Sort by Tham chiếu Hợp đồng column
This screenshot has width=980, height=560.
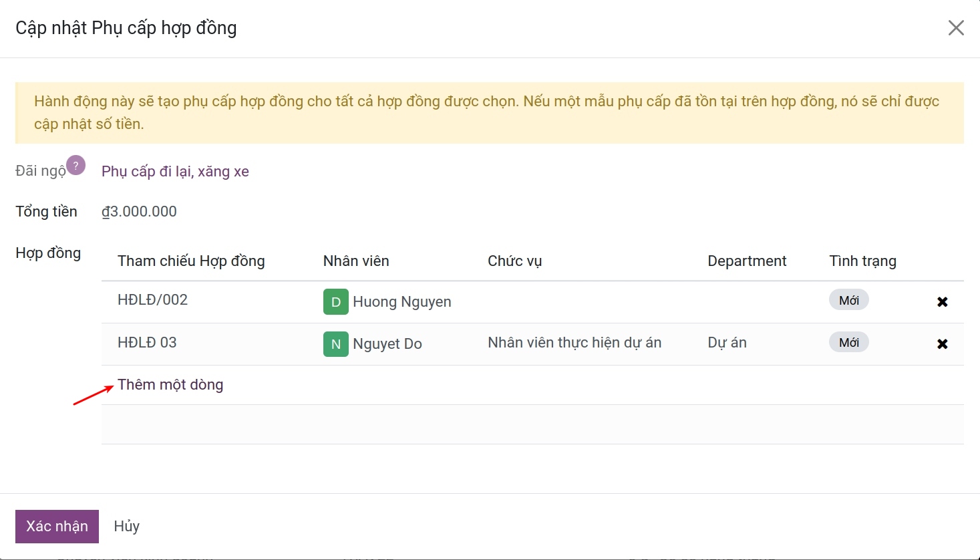[x=191, y=261]
